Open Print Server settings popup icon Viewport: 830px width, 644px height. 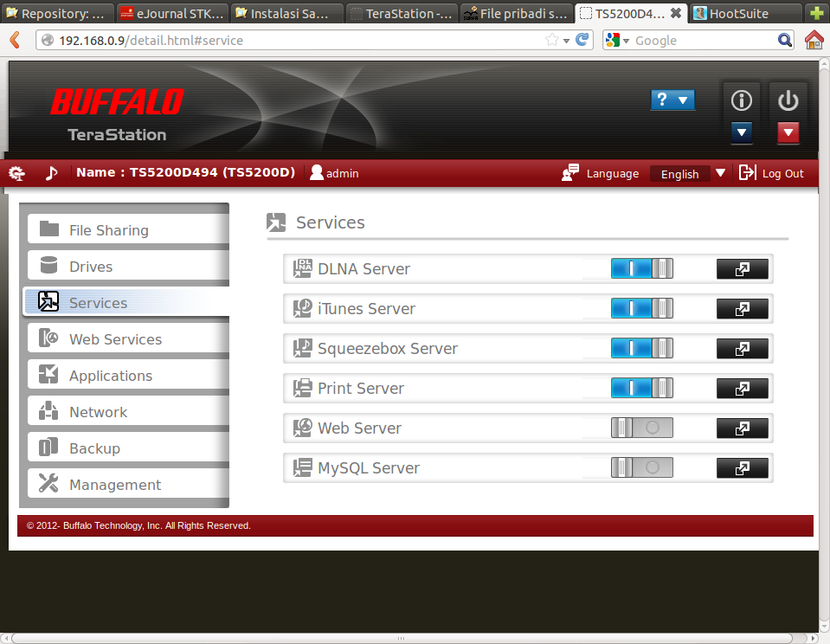[x=742, y=388]
